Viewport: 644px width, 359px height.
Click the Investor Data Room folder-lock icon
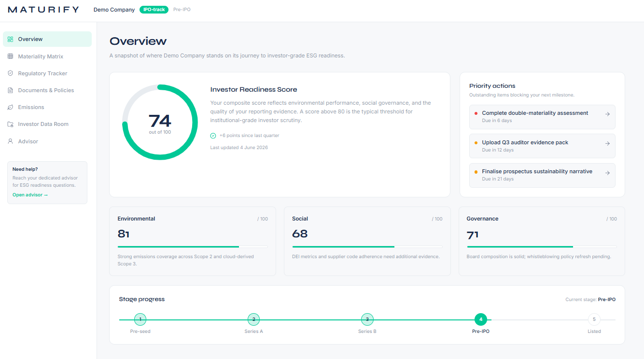click(x=10, y=124)
